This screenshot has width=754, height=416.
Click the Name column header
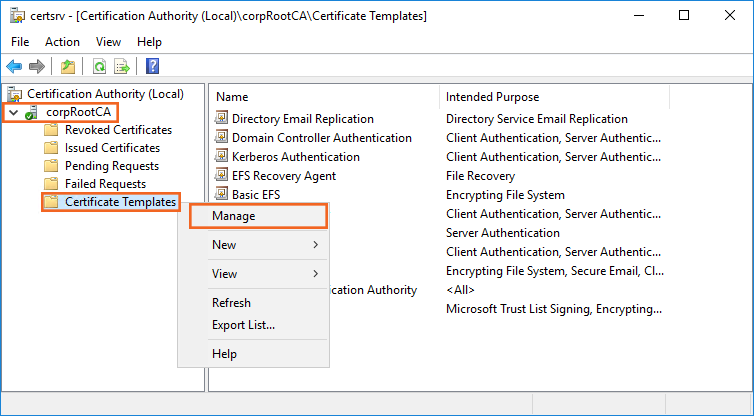pos(232,97)
